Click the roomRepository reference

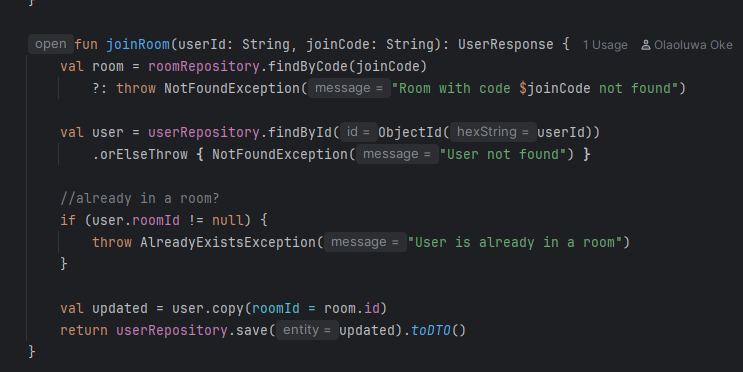tap(204, 66)
